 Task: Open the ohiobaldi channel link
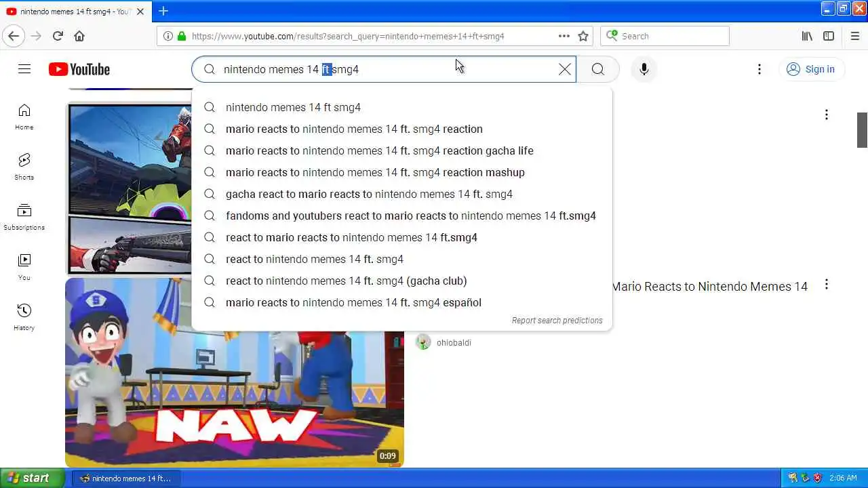click(x=454, y=343)
